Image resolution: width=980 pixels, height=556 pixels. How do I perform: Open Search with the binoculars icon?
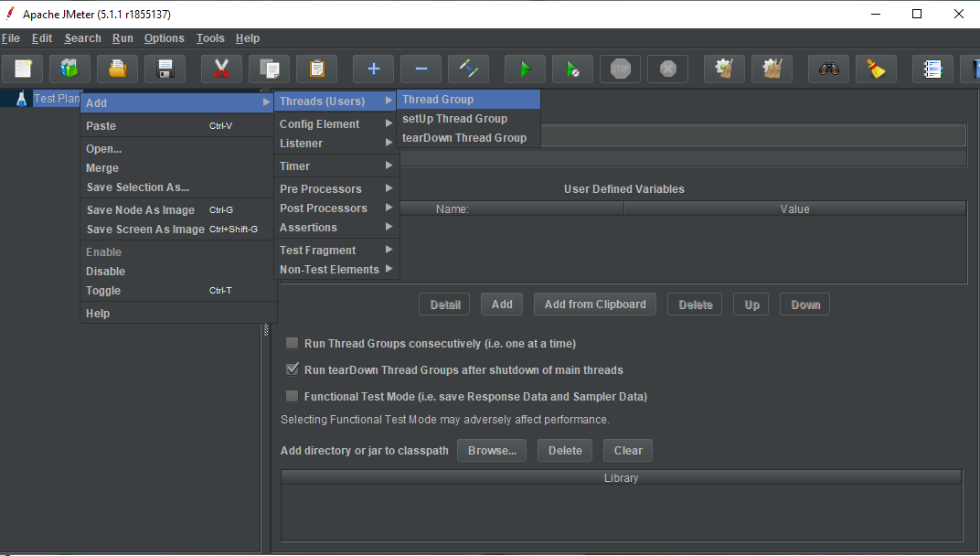(x=829, y=69)
